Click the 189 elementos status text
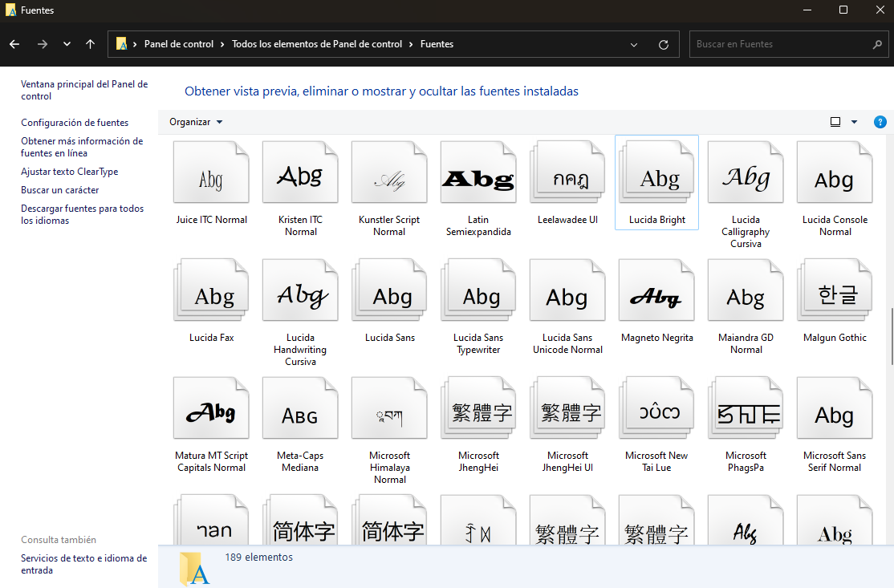The height and width of the screenshot is (588, 894). [x=259, y=558]
